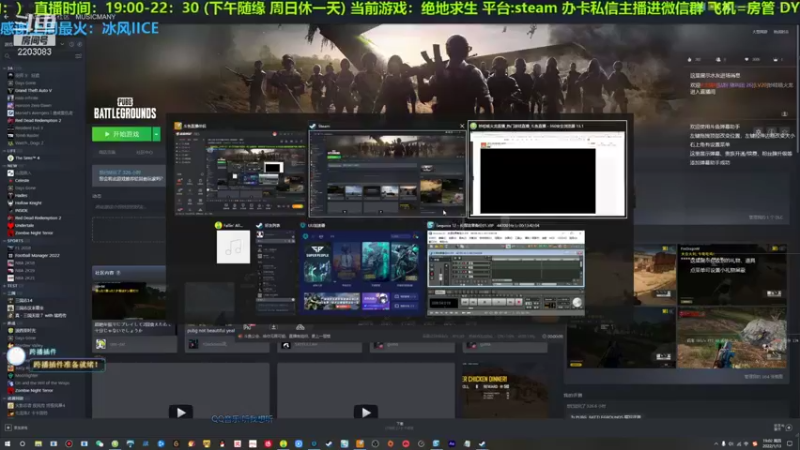Click the taskbar clock and date
The image size is (800, 450).
tap(770, 444)
